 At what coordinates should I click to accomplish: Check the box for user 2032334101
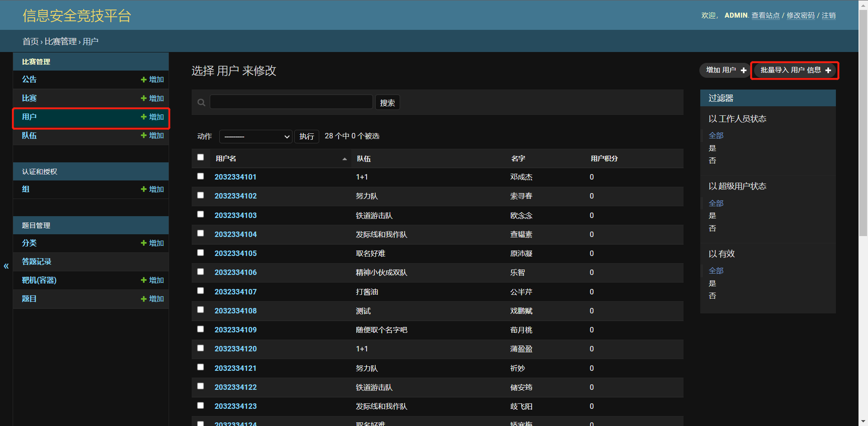coord(201,176)
